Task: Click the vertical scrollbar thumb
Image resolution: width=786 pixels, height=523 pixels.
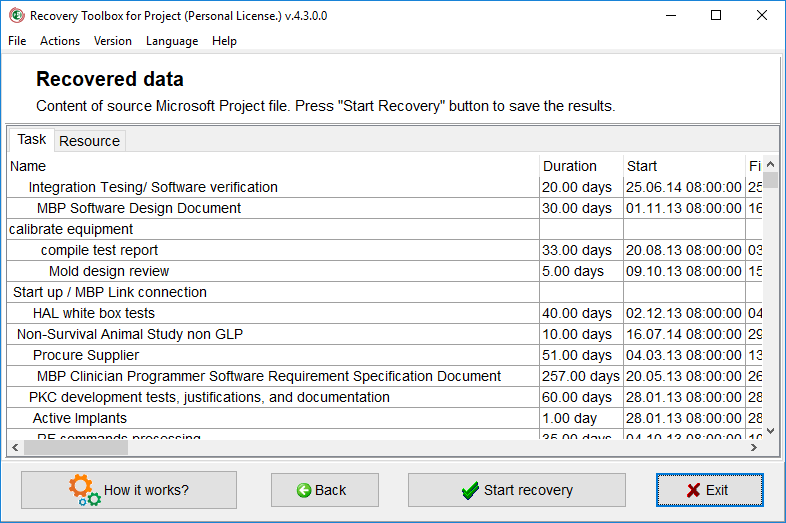Action: tap(771, 180)
